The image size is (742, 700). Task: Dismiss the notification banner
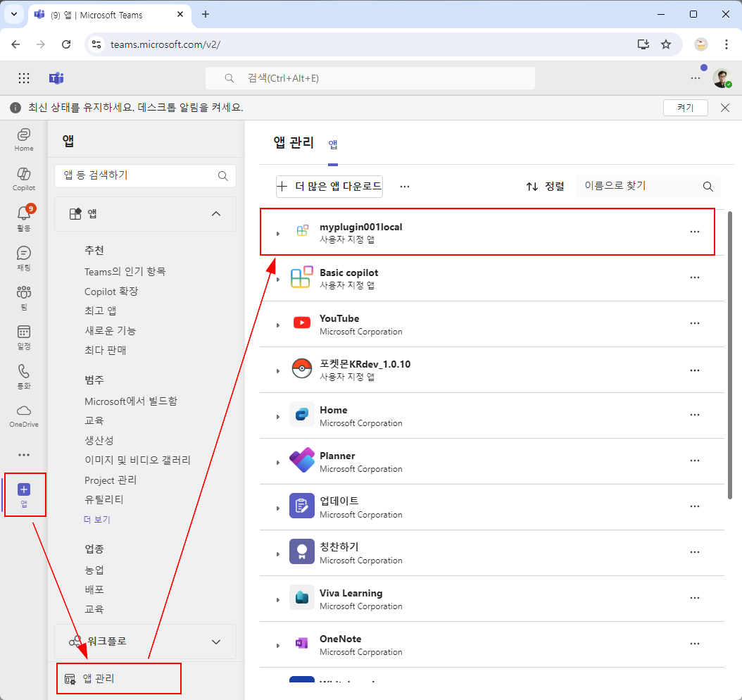click(724, 108)
